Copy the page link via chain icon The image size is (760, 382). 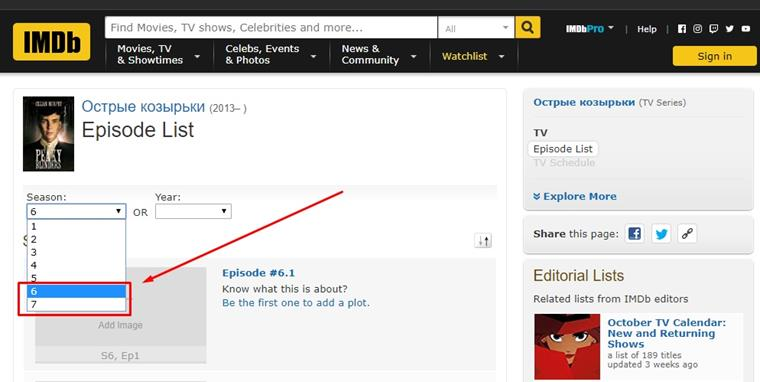[x=687, y=234]
